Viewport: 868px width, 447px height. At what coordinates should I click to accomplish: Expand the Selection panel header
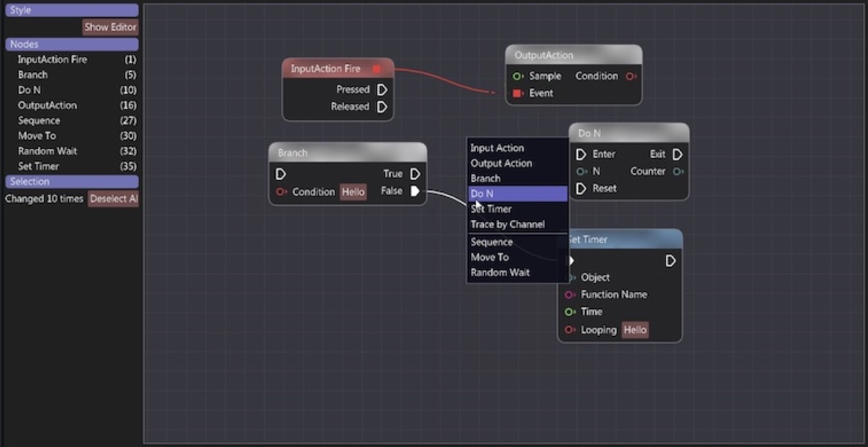click(70, 181)
